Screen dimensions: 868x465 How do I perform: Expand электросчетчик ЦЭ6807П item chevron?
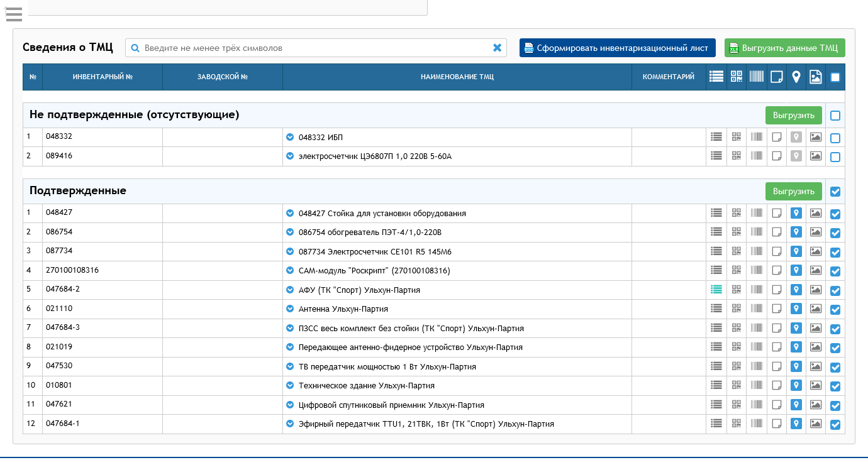290,156
